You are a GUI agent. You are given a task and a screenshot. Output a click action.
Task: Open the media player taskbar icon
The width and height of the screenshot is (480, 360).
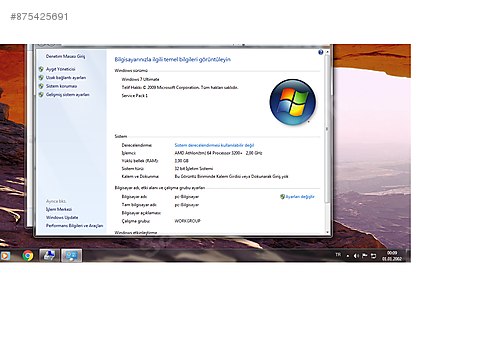pos(5,256)
